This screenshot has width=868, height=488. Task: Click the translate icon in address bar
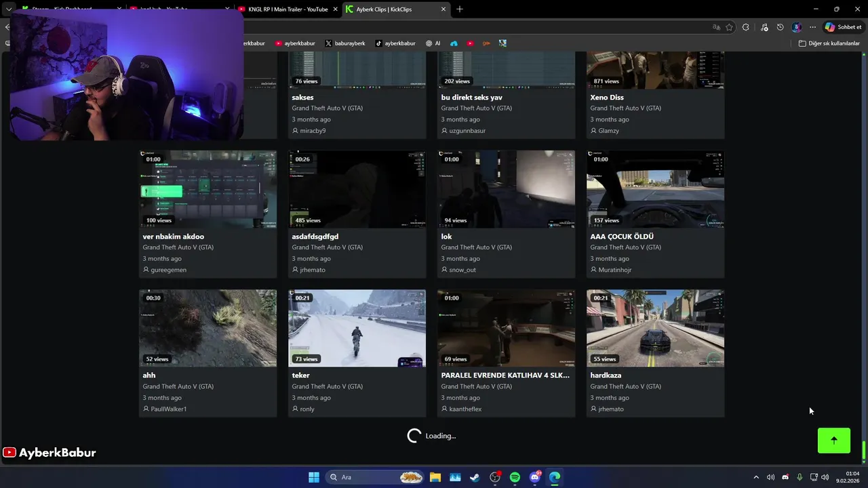coord(716,27)
